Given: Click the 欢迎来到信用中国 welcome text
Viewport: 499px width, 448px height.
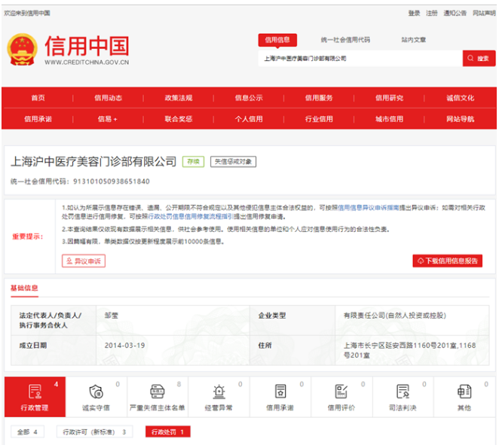Looking at the screenshot, I should (27, 13).
